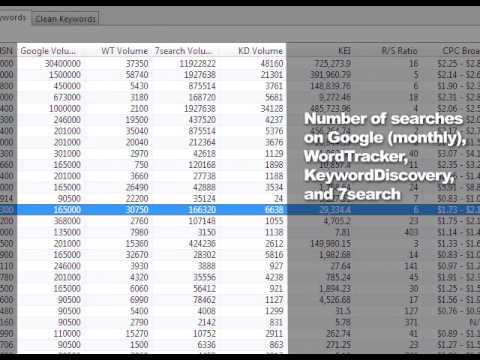Select the Google volume cell 301000
480x360 pixels.
(67, 154)
